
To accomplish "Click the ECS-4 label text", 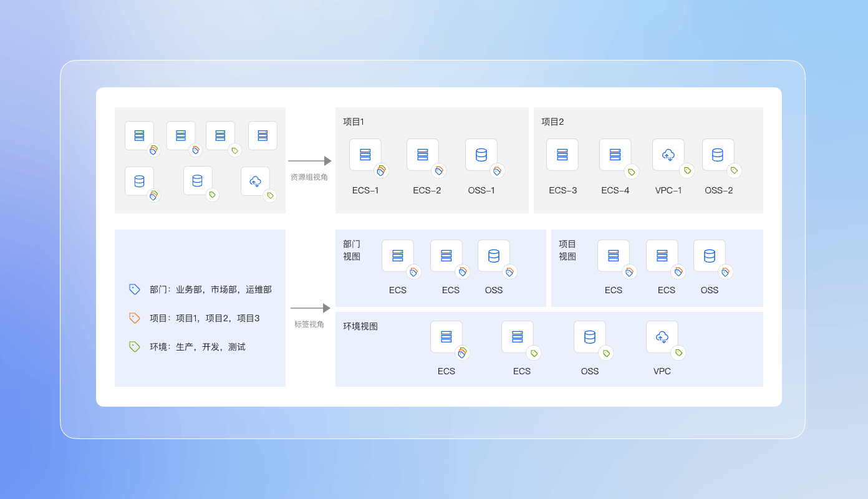I will 615,190.
